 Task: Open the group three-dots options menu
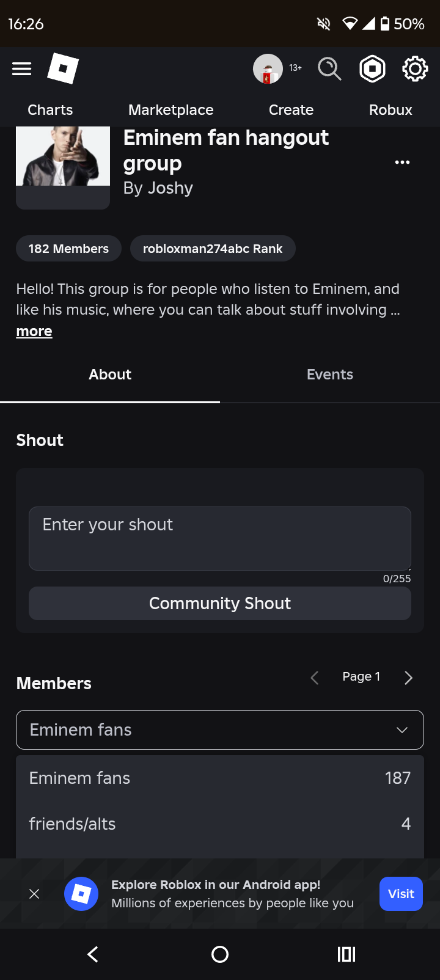(x=402, y=163)
